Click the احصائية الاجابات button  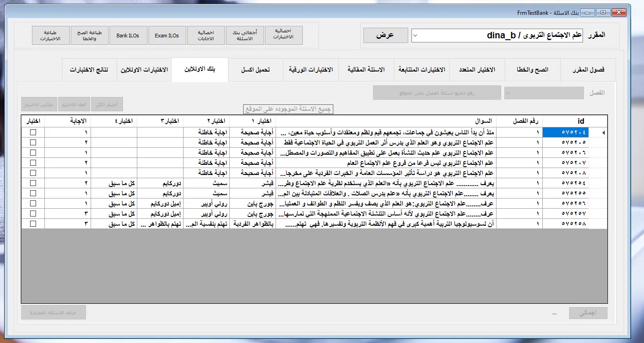206,36
